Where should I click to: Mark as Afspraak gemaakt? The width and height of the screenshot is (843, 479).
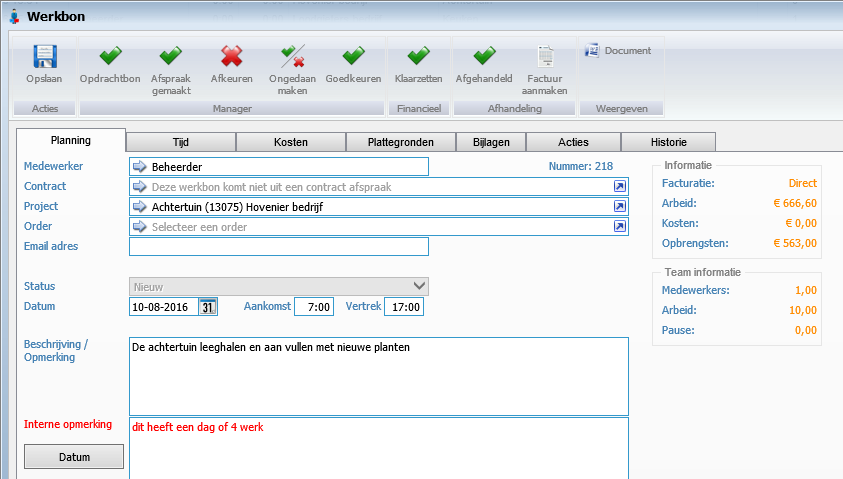pyautogui.click(x=170, y=57)
